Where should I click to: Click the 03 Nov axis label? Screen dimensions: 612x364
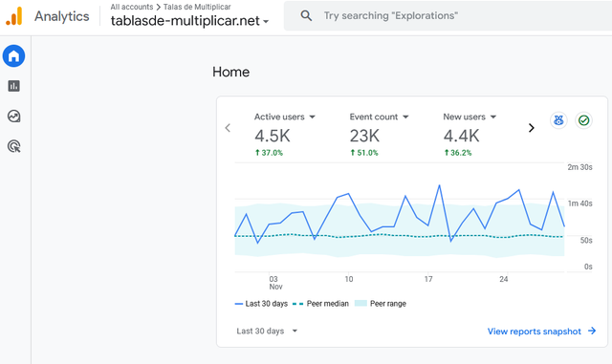[x=275, y=283]
